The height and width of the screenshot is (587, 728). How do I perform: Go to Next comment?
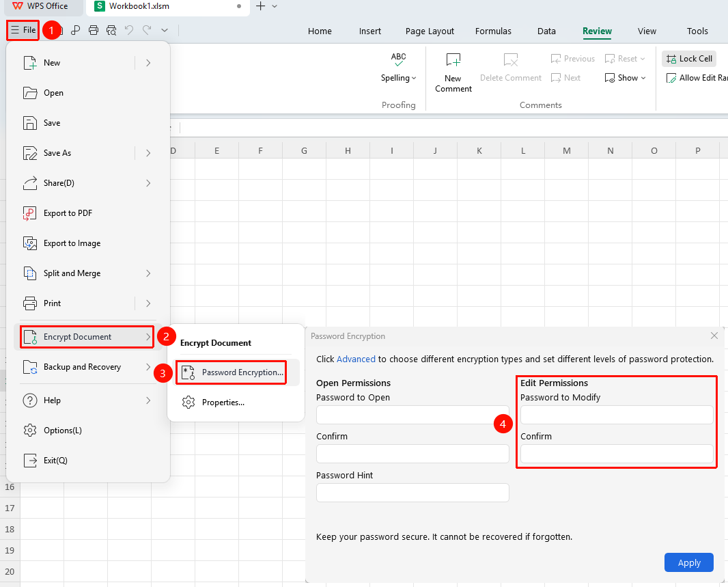[565, 77]
